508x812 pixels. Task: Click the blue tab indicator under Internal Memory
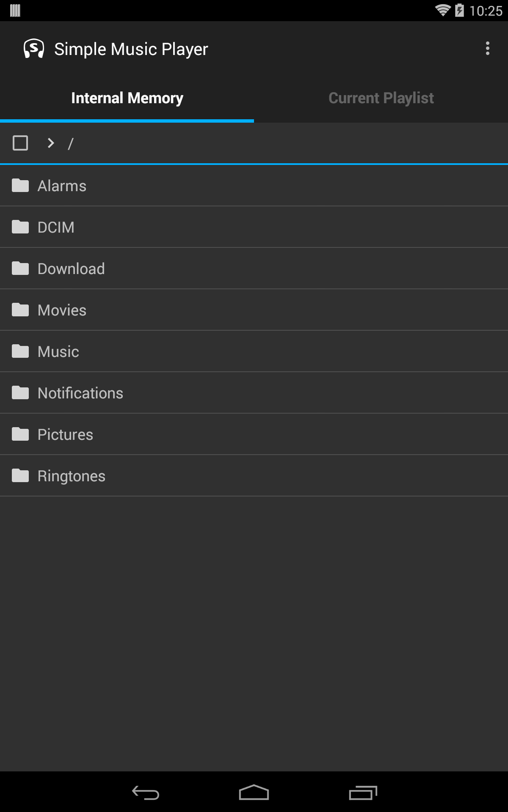(127, 121)
